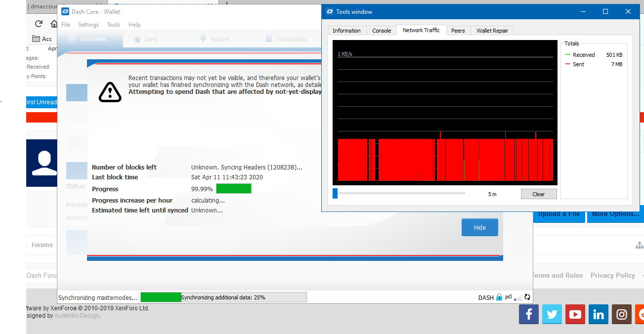Click the traffic graph time range slider handle
This screenshot has height=334, width=644.
[x=335, y=193]
